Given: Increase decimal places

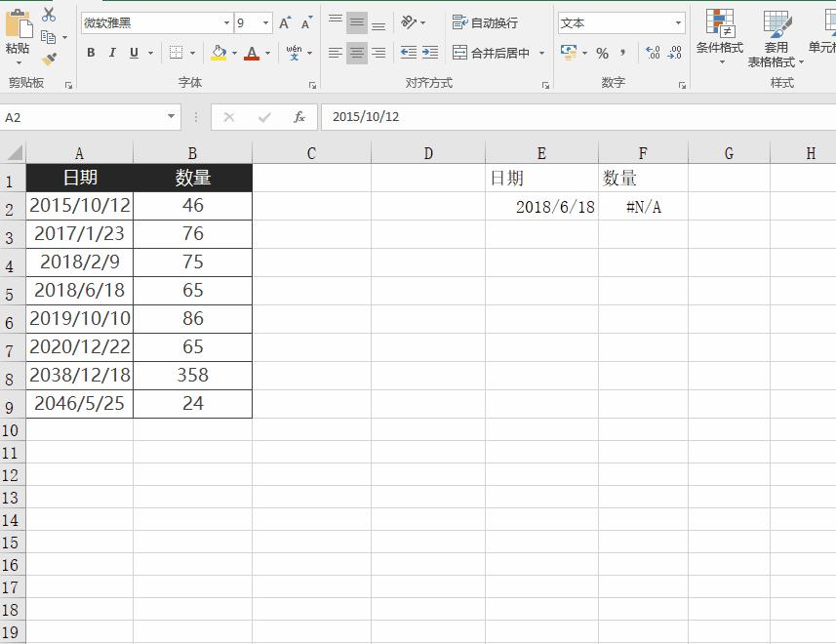Looking at the screenshot, I should 653,53.
